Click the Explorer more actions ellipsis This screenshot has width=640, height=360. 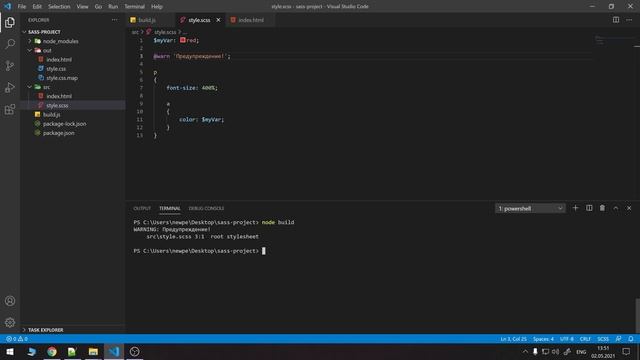115,20
